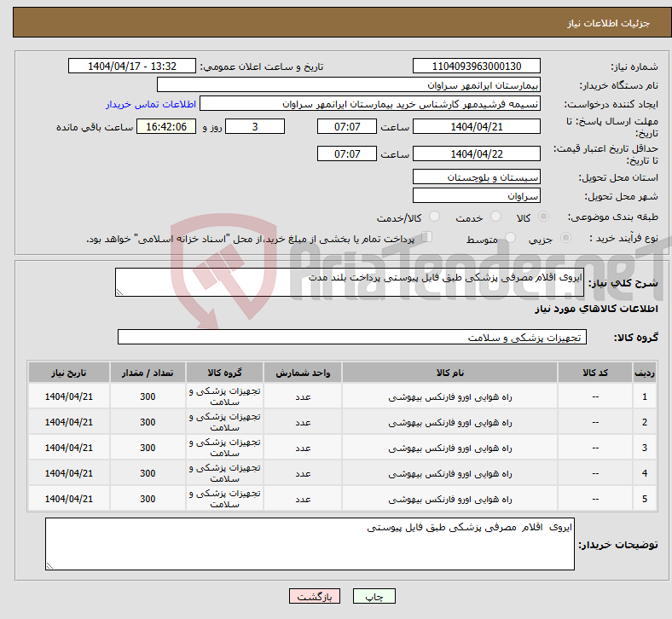Click unit عدد in row 4
Screen dimensions: 672x619
click(303, 474)
